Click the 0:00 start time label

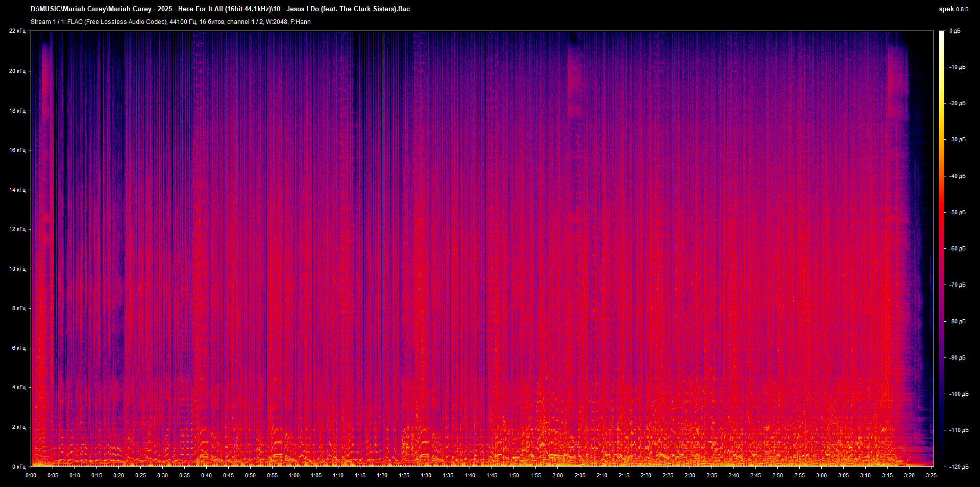point(31,475)
